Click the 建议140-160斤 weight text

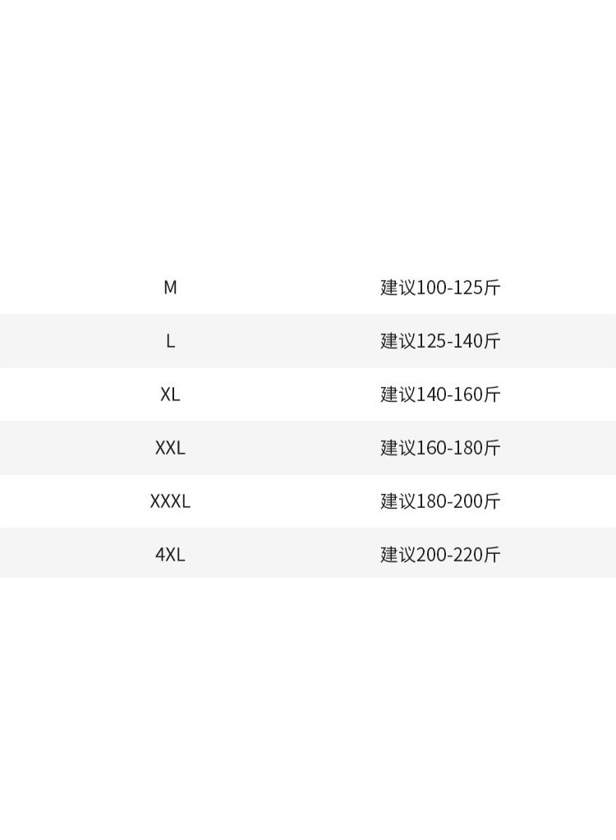tap(440, 395)
